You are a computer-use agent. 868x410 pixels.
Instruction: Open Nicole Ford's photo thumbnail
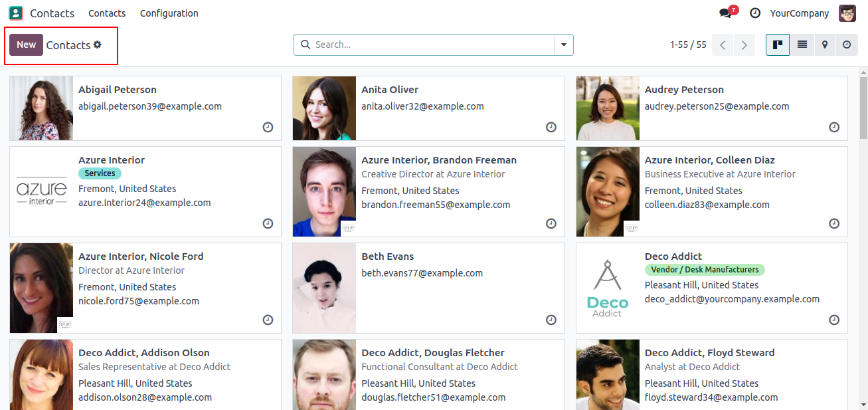(x=41, y=288)
